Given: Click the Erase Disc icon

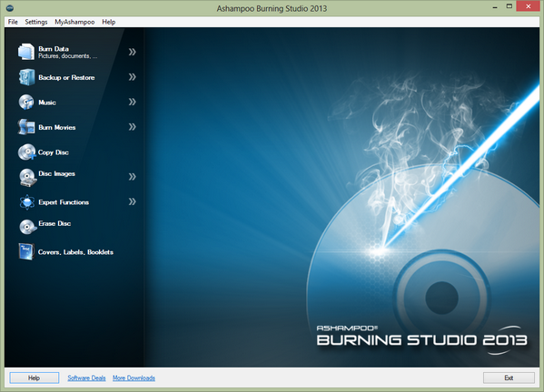Looking at the screenshot, I should pos(27,227).
